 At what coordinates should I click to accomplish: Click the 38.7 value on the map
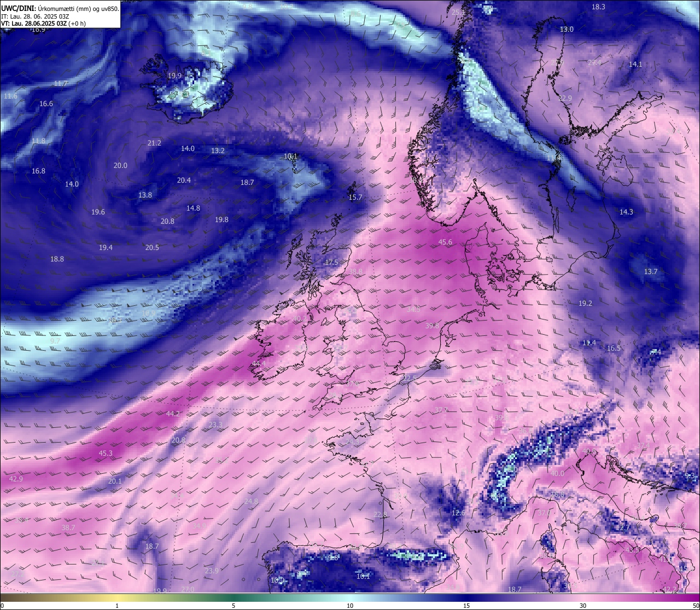(68, 528)
